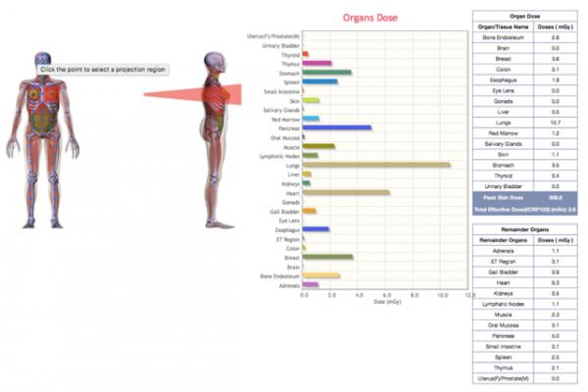
Task: Click the Organs Dose chart title
Action: [x=367, y=17]
